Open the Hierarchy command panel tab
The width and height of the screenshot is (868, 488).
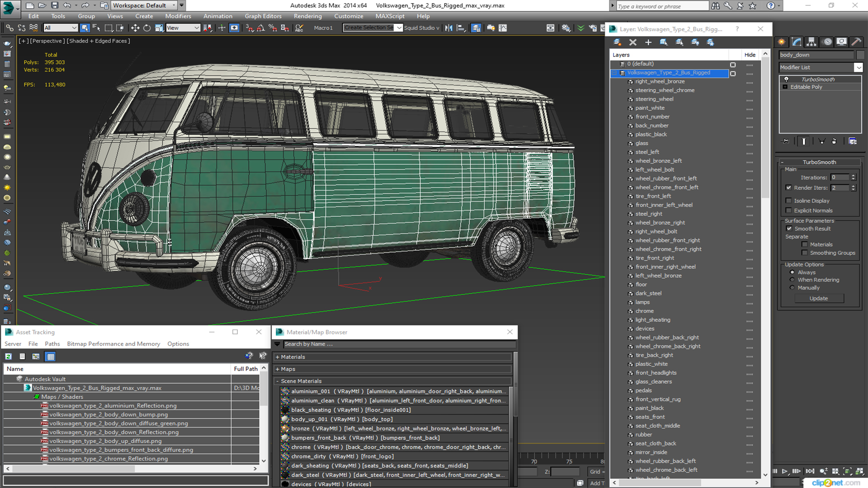pyautogui.click(x=811, y=42)
